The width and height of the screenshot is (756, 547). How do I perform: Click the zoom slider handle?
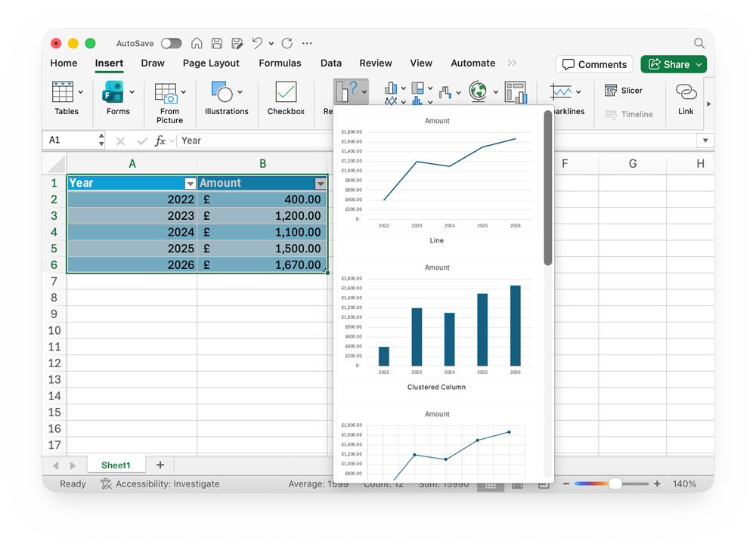(x=615, y=484)
